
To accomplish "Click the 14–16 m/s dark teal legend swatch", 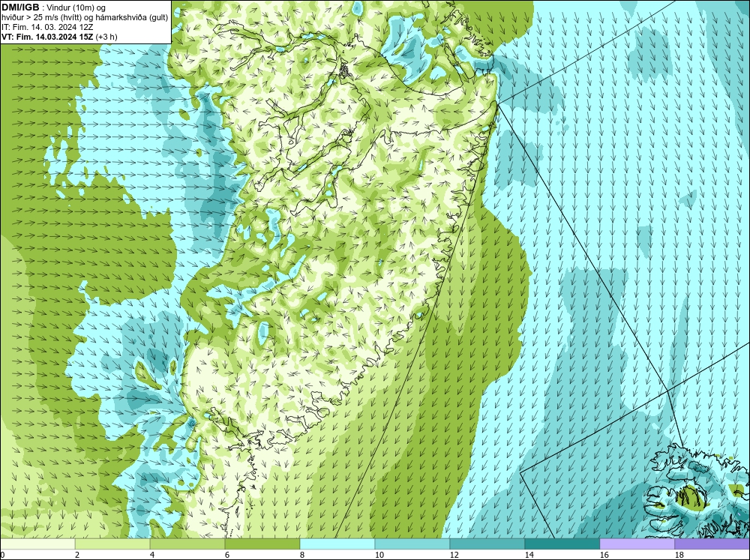I will click(x=562, y=544).
